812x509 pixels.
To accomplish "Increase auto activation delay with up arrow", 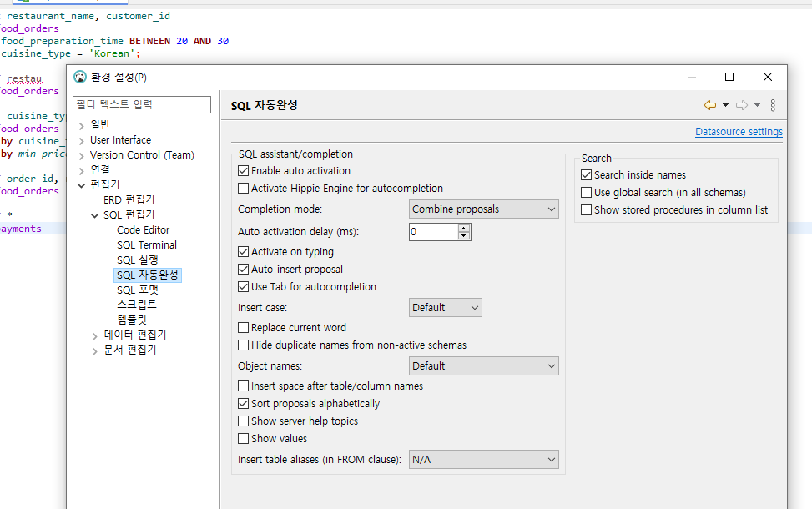I will pyautogui.click(x=464, y=228).
